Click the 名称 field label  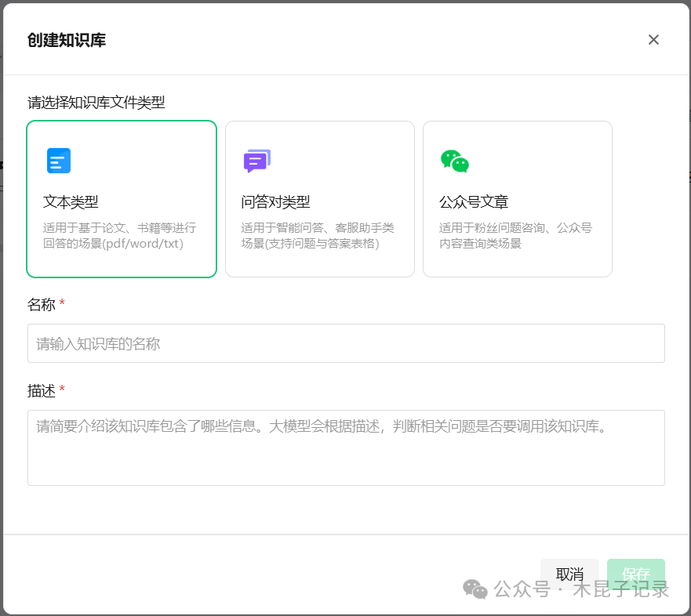(x=42, y=305)
